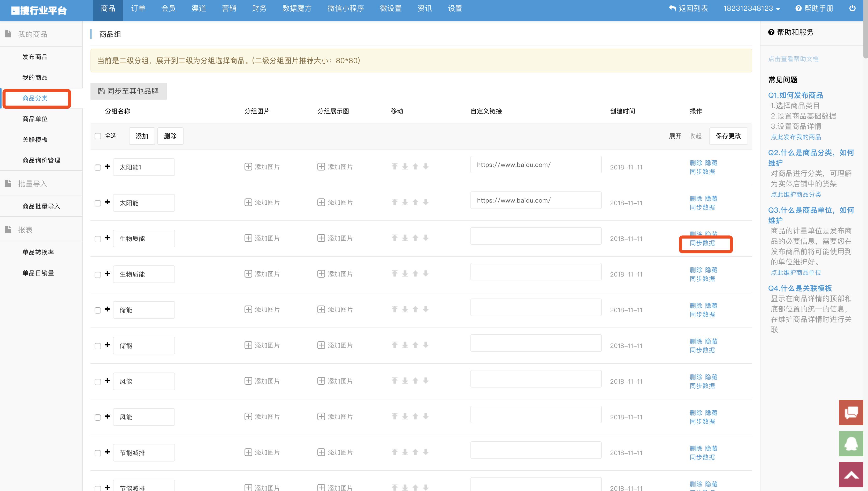Click the page vertical scrollbar thumb

coord(866,29)
